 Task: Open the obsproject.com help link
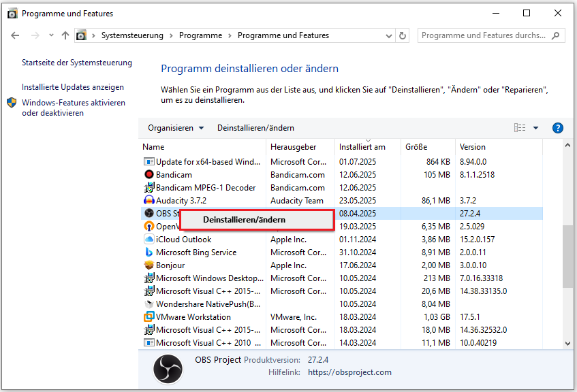(349, 372)
